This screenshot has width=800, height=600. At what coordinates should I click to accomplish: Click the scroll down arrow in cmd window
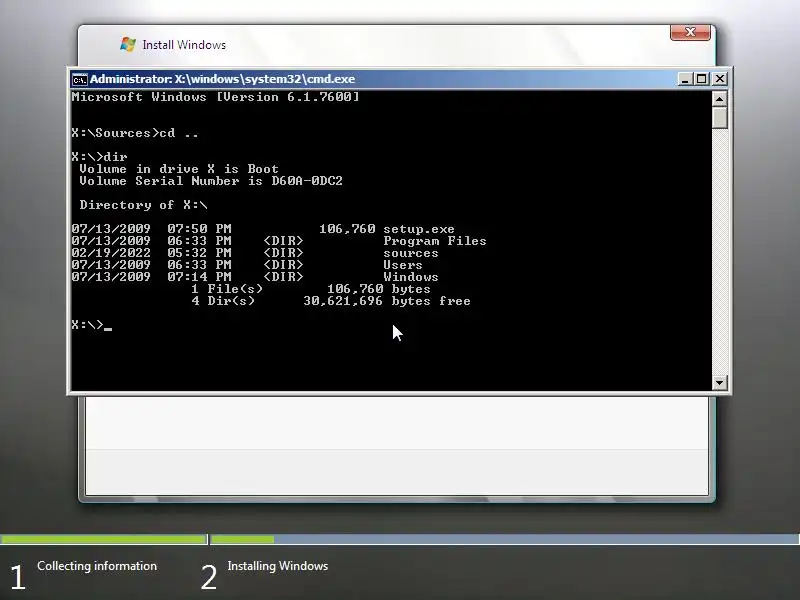coord(719,383)
